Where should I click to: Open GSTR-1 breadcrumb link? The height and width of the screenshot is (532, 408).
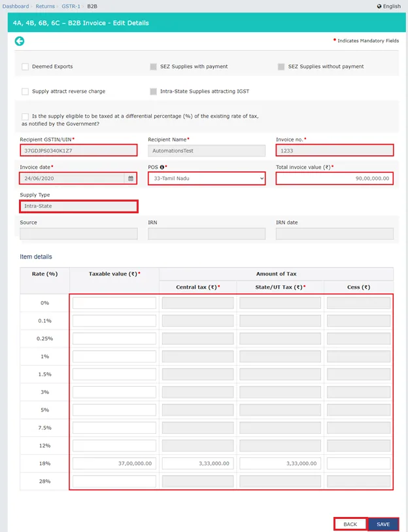[x=71, y=6]
